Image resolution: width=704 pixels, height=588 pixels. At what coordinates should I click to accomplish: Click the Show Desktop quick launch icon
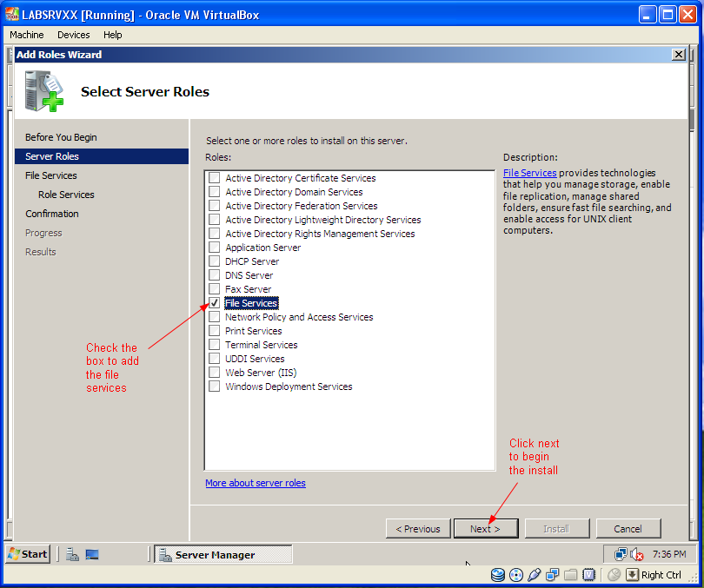92,555
